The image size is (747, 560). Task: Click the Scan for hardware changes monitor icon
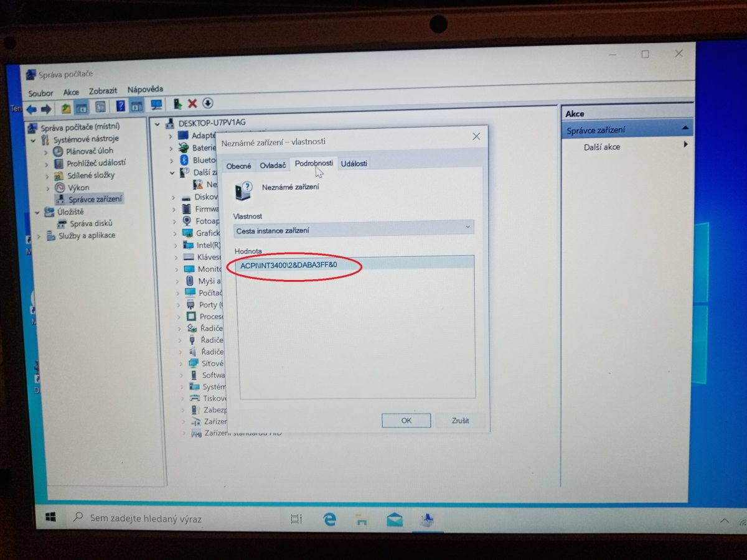pyautogui.click(x=157, y=105)
